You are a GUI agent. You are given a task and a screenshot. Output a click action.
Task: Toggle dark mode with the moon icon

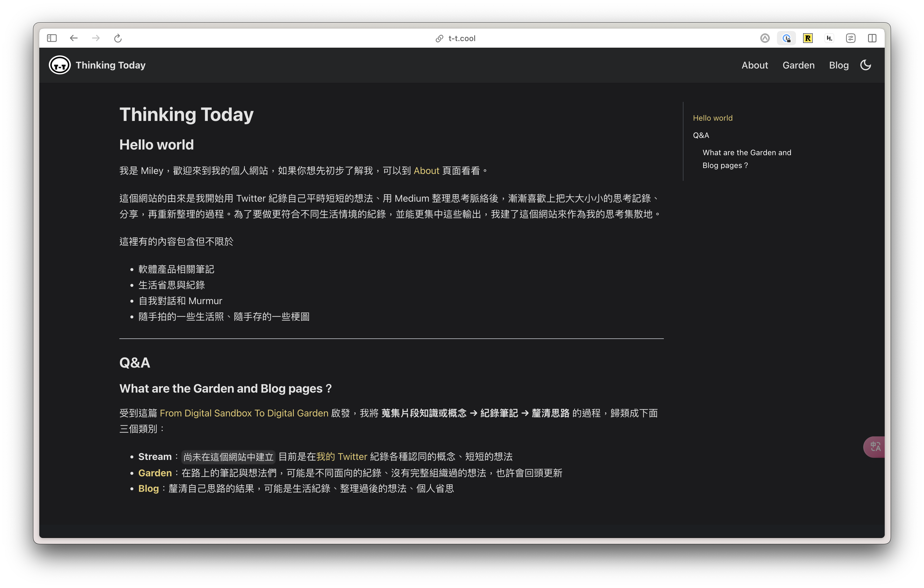pos(866,65)
